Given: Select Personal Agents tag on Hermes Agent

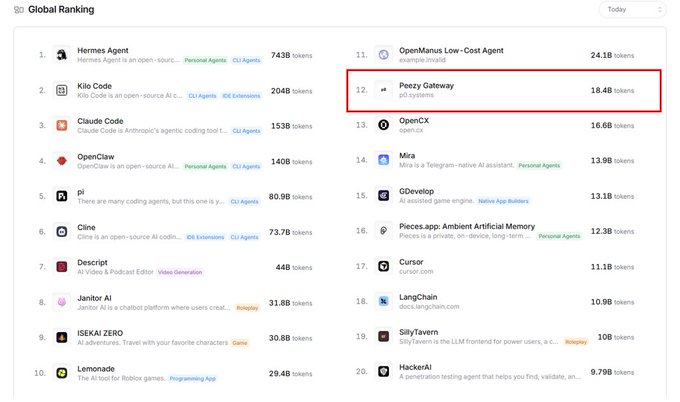Looking at the screenshot, I should click(x=206, y=60).
